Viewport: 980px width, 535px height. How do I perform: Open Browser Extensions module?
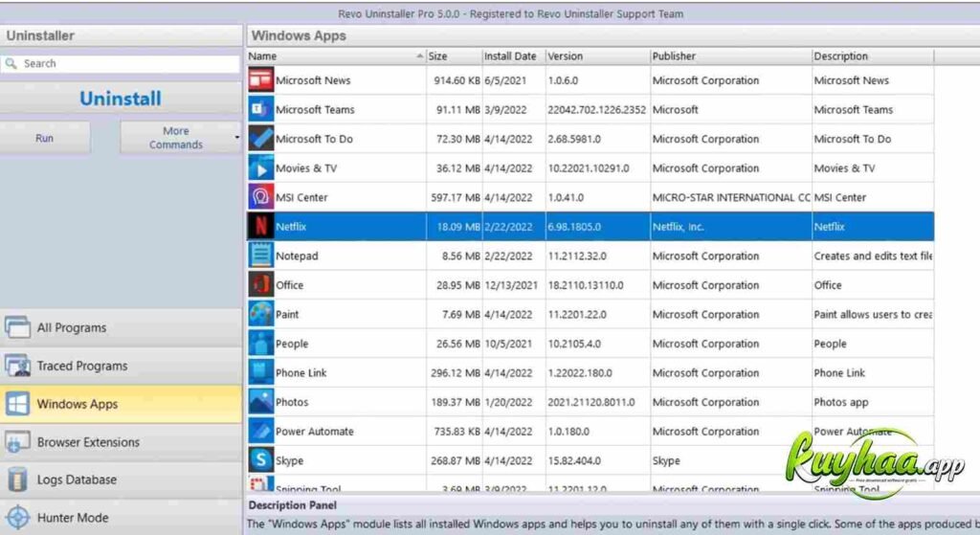tap(121, 442)
